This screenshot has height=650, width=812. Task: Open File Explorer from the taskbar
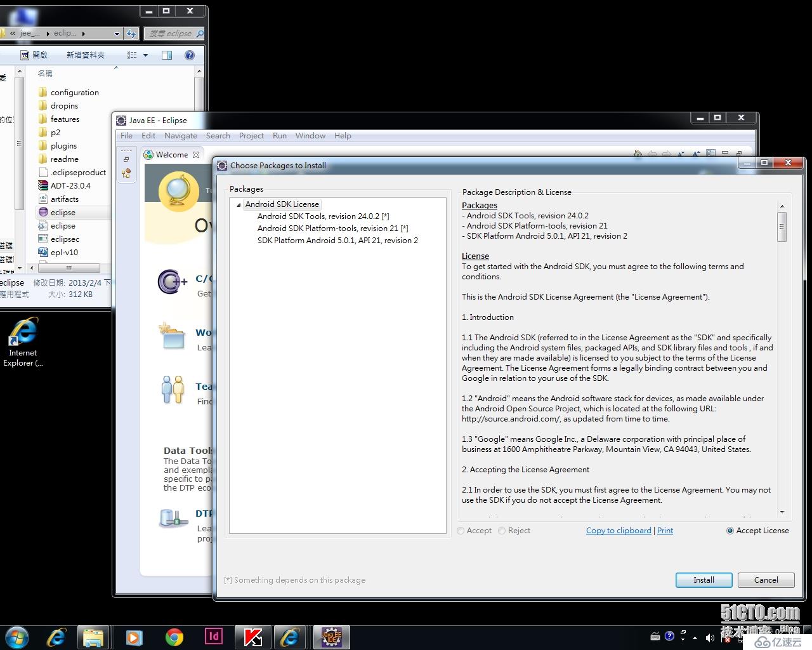point(93,637)
